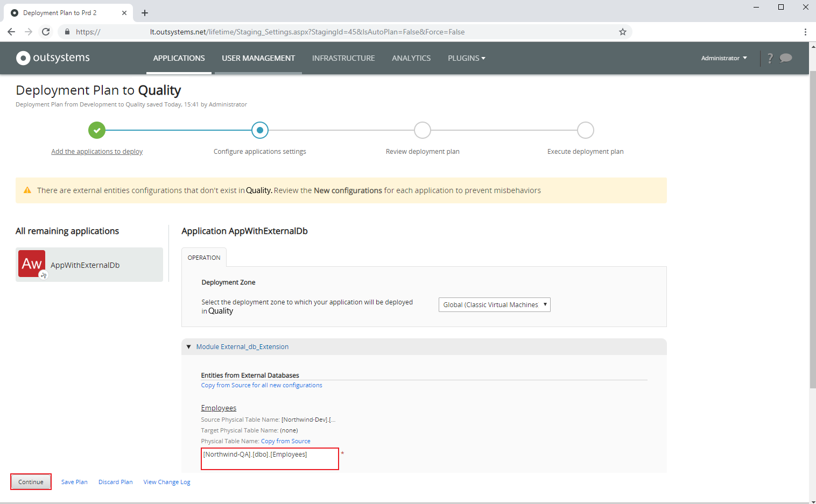Select the OPERATION tab

pos(204,257)
